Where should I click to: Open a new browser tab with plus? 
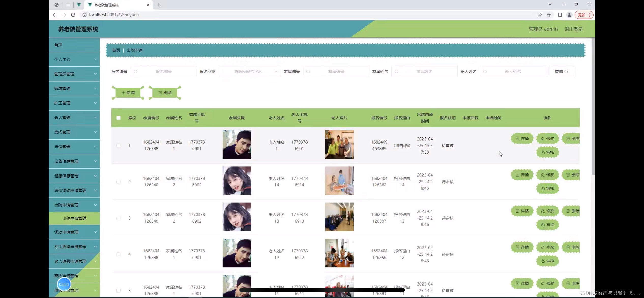159,5
